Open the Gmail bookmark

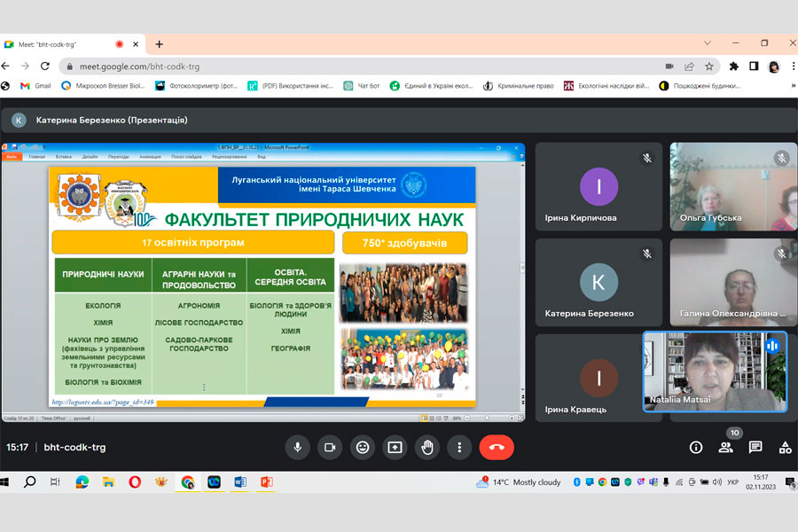pyautogui.click(x=35, y=86)
